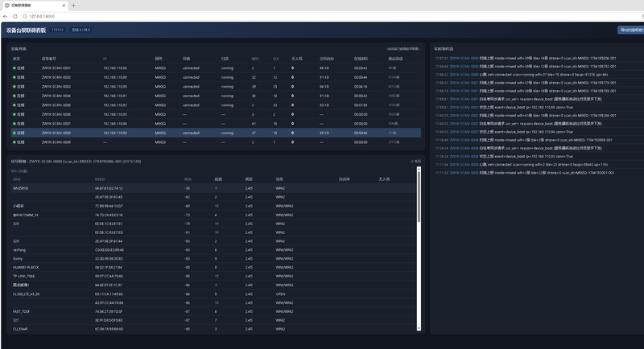Click the 17:57:12 clock badge in header
Viewport: 644px width, 349px height.
click(57, 30)
